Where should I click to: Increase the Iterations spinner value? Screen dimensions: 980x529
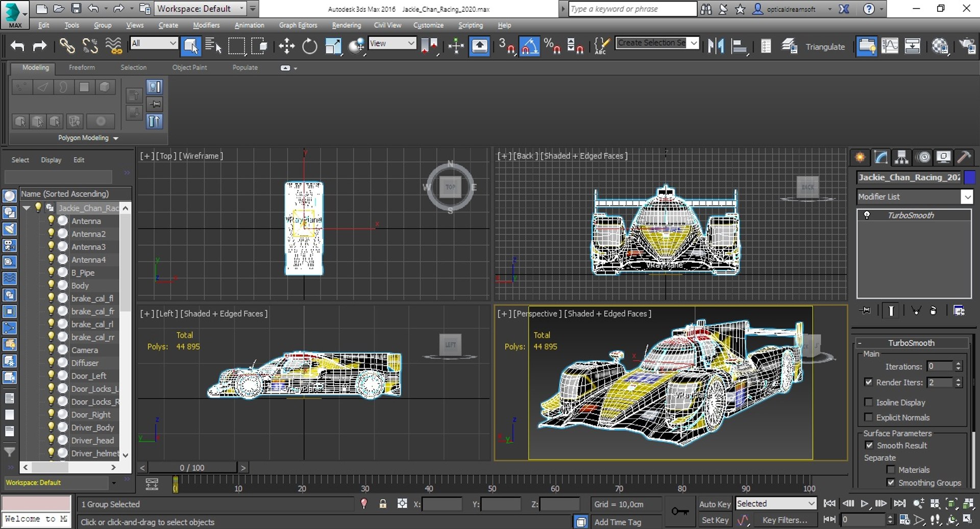(x=958, y=364)
